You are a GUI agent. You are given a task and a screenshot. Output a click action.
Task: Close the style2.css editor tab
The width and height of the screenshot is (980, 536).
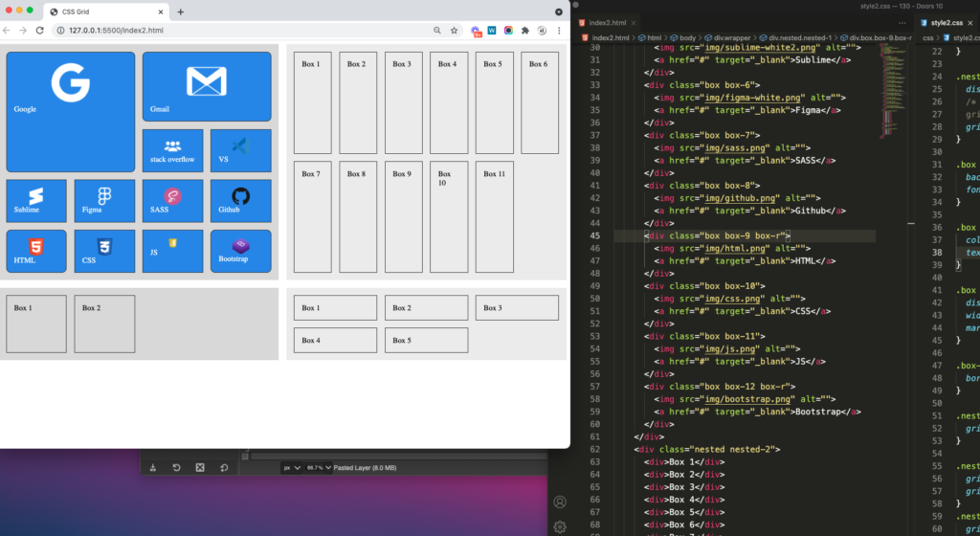pos(970,23)
